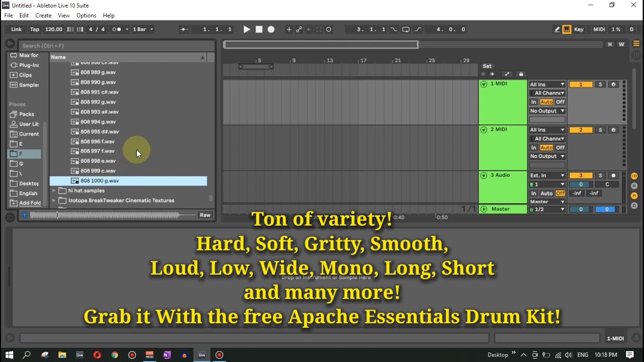
Task: Select sample 808 1000 g.wav
Action: tap(128, 180)
